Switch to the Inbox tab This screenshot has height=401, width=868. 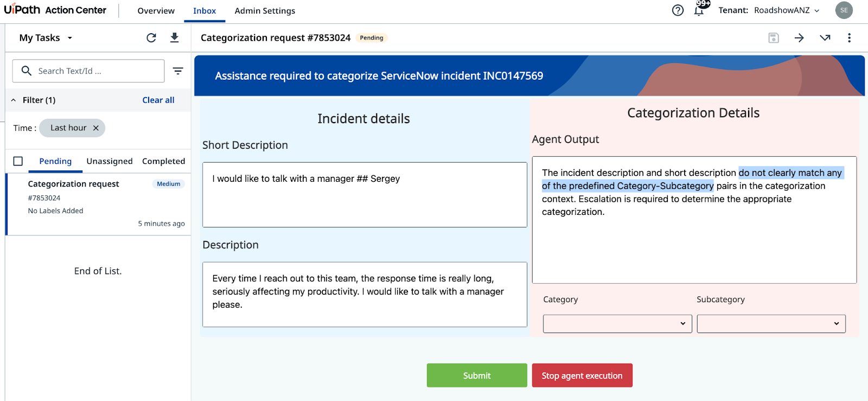[205, 11]
